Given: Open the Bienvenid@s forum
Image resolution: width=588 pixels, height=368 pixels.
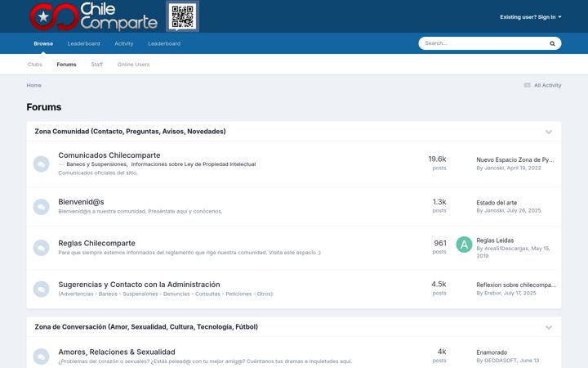Looking at the screenshot, I should (81, 202).
